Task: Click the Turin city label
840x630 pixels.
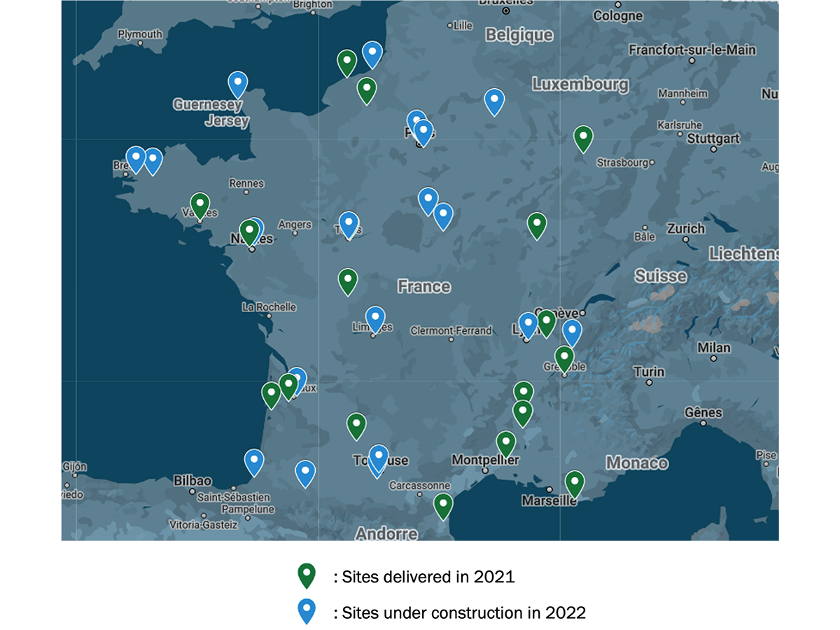Action: pos(649,372)
